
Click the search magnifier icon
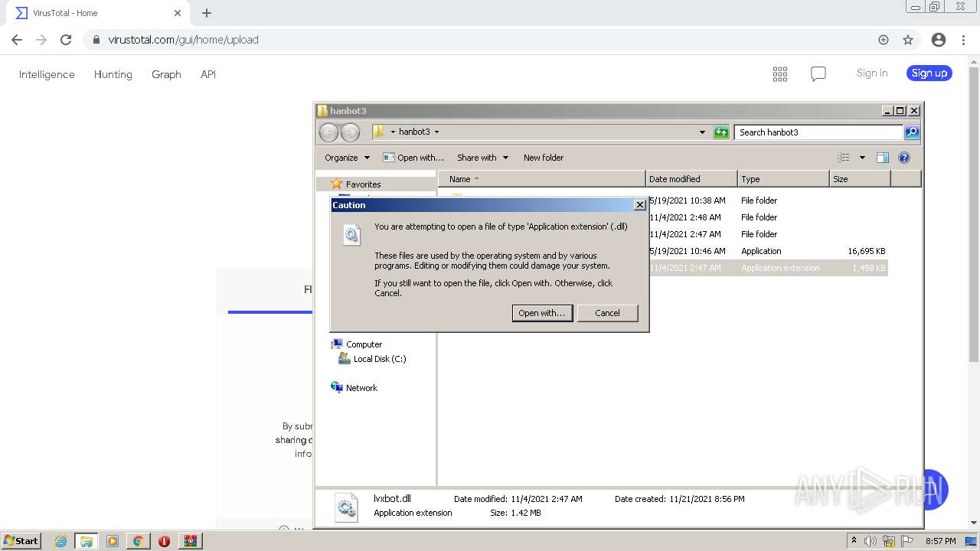coord(912,132)
